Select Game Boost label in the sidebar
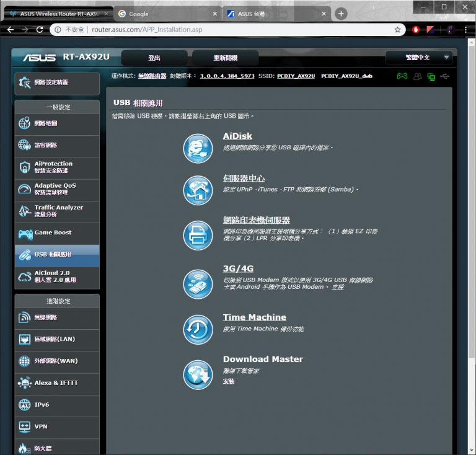Viewport: 476px width, 455px height. pos(53,232)
